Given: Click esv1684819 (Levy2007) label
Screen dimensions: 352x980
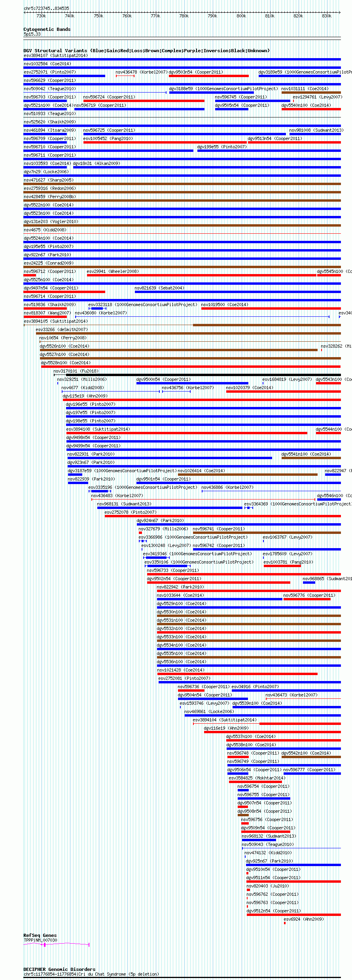Looking at the screenshot, I should click(288, 379).
